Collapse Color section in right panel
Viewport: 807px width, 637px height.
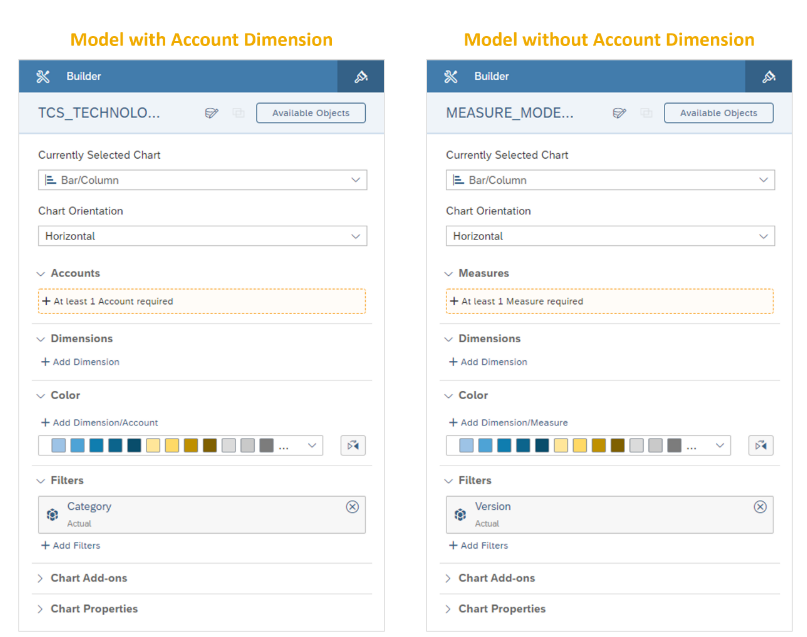(x=448, y=396)
